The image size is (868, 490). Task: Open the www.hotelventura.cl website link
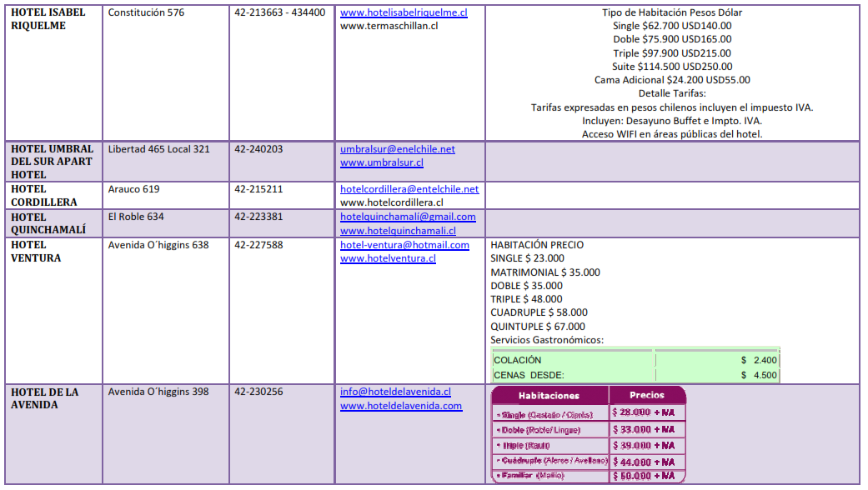click(388, 258)
